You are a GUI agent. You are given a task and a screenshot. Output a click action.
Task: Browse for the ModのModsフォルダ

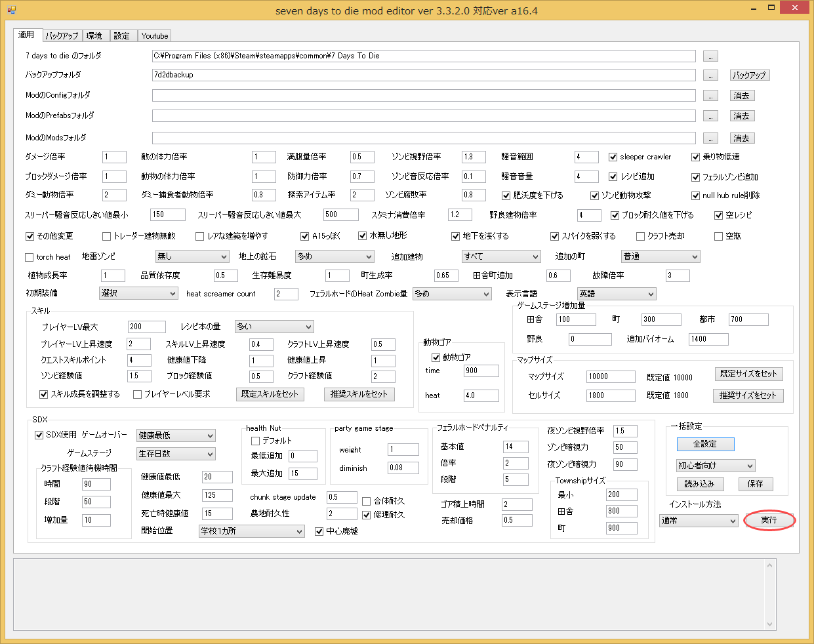[710, 138]
